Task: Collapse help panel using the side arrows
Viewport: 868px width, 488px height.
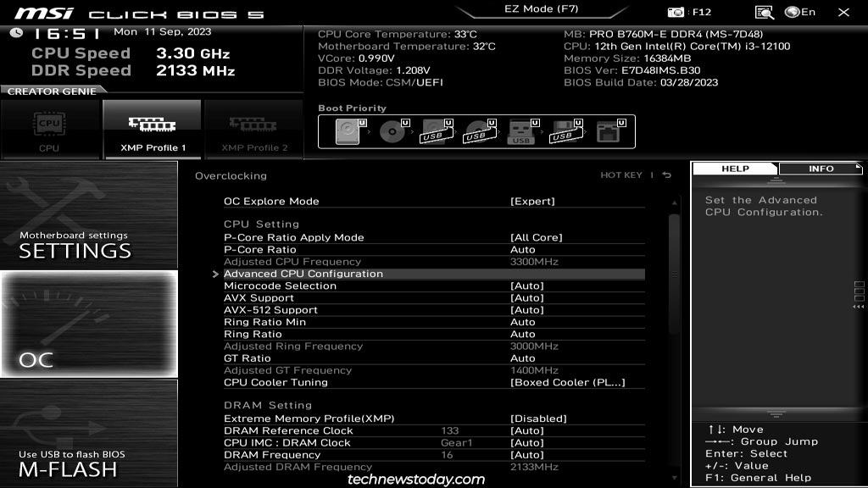Action: 859,307
